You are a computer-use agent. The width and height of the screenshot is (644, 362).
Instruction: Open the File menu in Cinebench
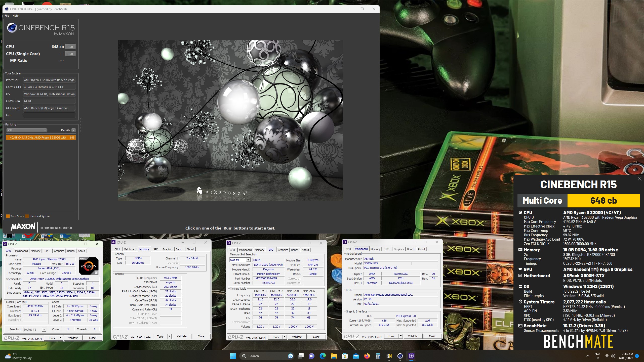coord(7,16)
